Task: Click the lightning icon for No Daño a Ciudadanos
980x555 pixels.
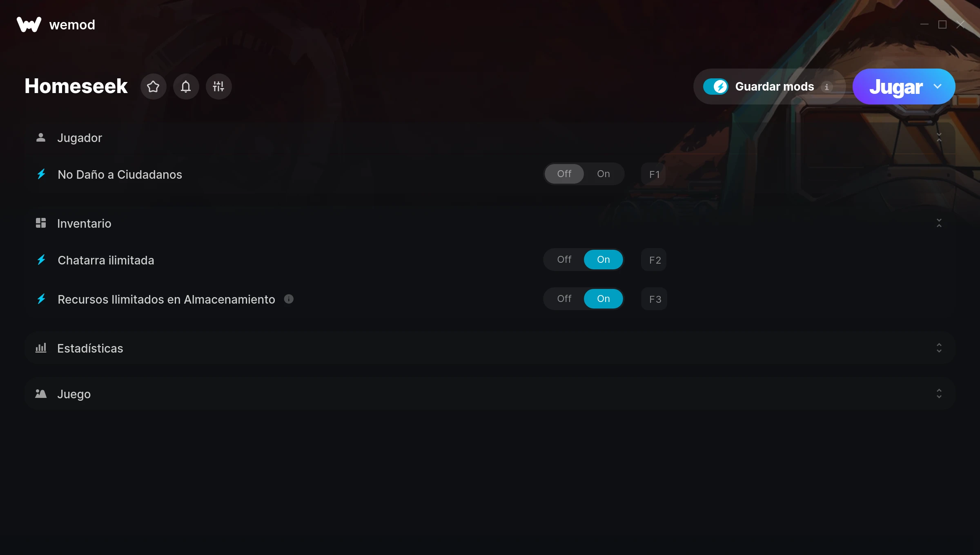Action: point(41,174)
